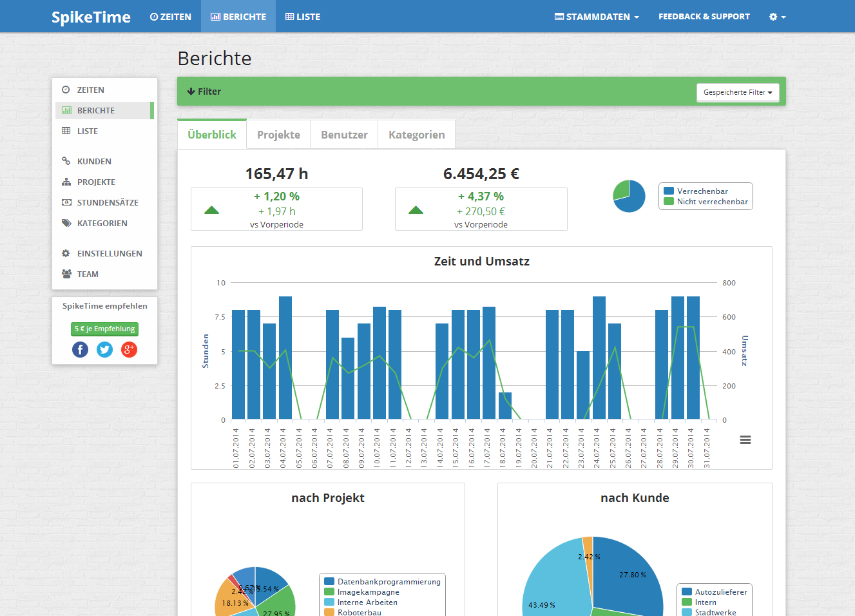Click the SpikeTime logo in the header

pyautogui.click(x=91, y=17)
